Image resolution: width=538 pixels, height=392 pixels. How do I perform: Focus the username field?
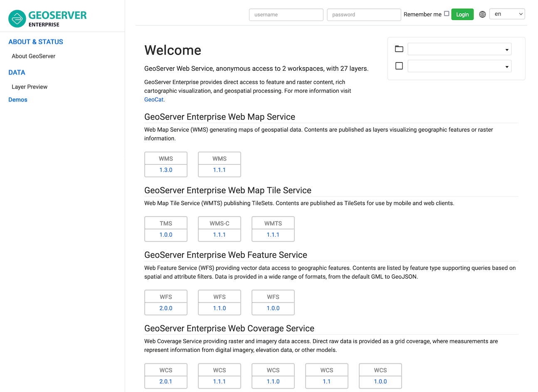(x=286, y=15)
